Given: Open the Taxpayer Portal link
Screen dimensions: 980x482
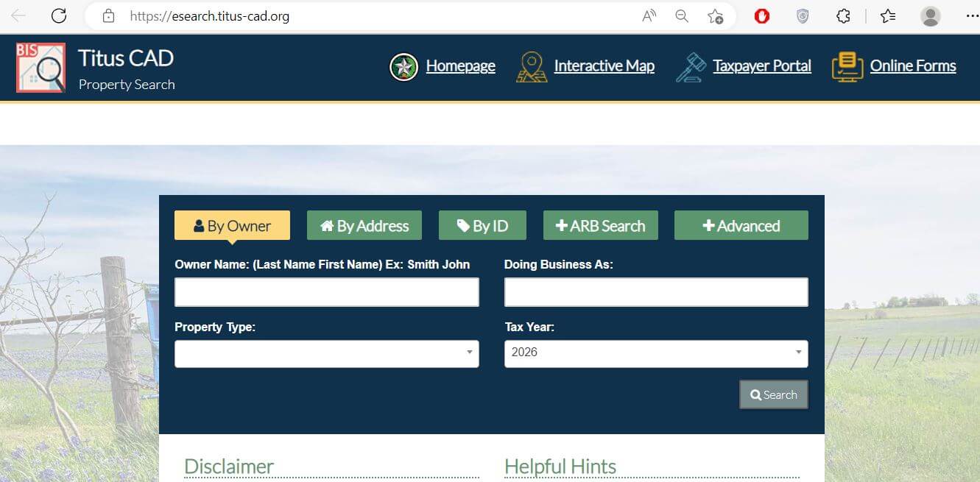Looking at the screenshot, I should pyautogui.click(x=761, y=66).
